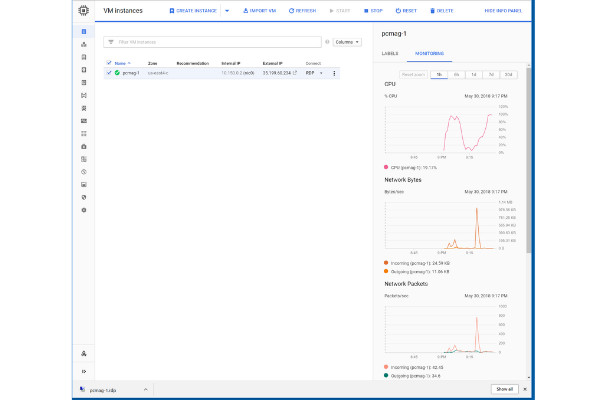Viewport: 600px width, 400px height.
Task: Expand RDP connect options arrow
Action: coord(321,73)
